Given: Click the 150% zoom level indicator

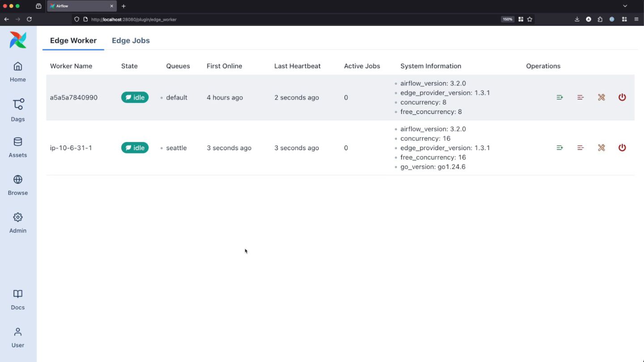Looking at the screenshot, I should point(508,19).
